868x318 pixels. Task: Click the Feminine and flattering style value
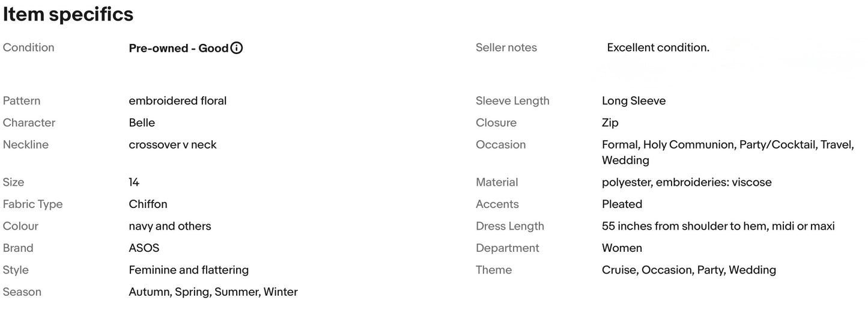189,270
